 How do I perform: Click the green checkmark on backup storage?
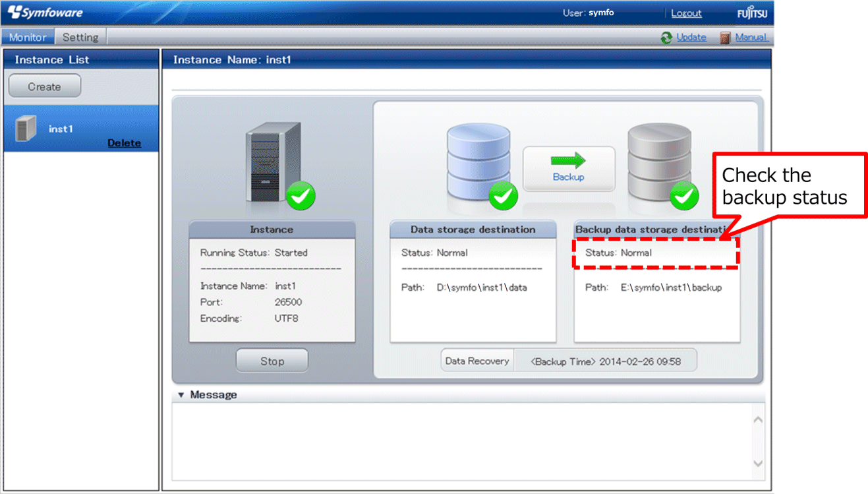coord(684,195)
